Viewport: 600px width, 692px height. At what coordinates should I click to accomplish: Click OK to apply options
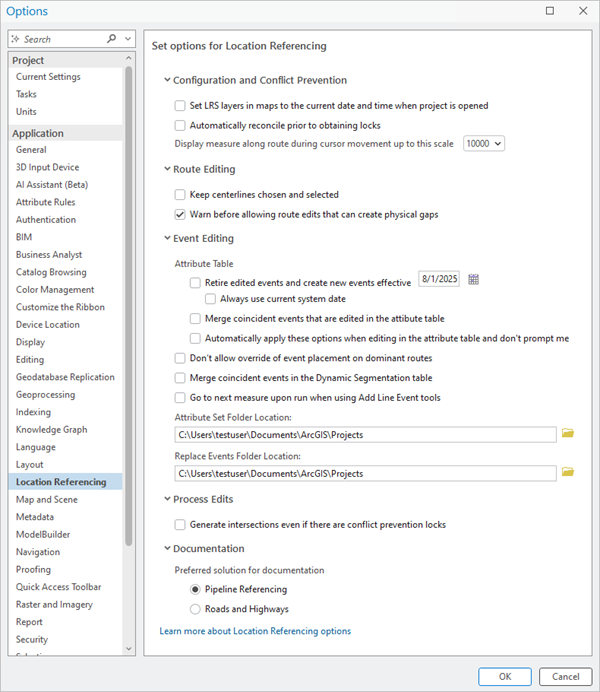[505, 677]
